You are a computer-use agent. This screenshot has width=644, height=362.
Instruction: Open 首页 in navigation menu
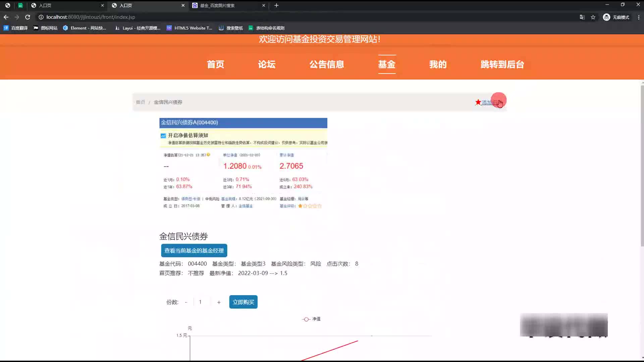pyautogui.click(x=215, y=64)
